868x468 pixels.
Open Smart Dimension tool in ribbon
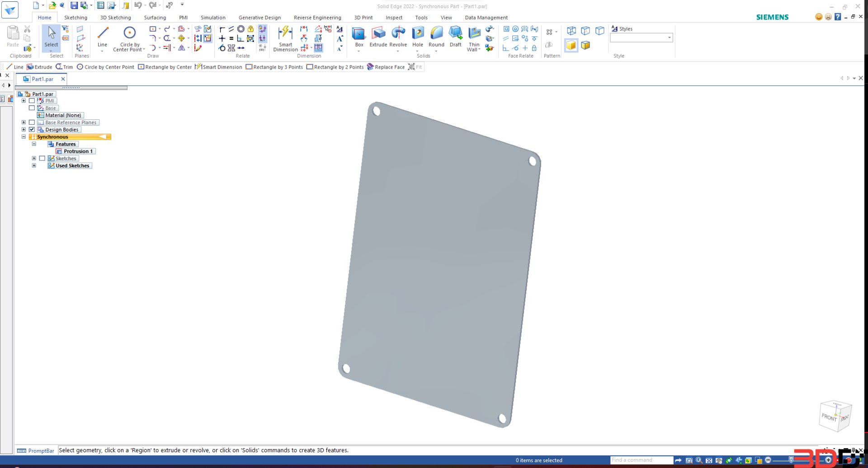pos(285,38)
